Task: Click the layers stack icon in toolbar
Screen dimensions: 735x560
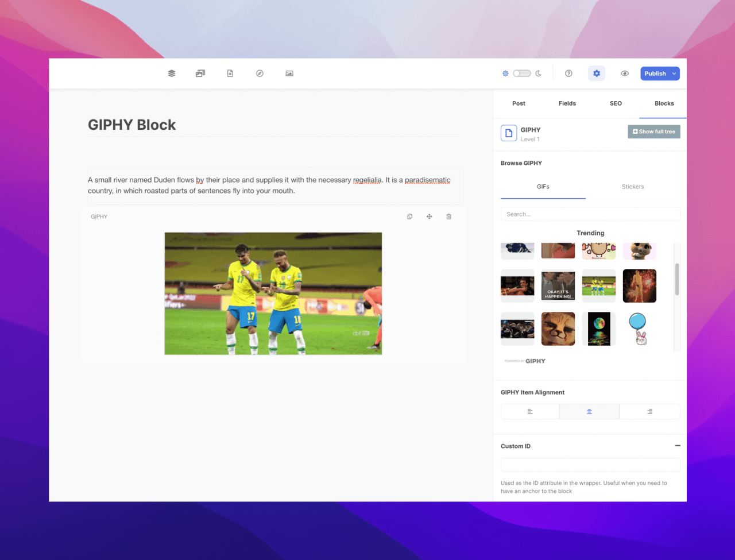Action: coord(172,74)
